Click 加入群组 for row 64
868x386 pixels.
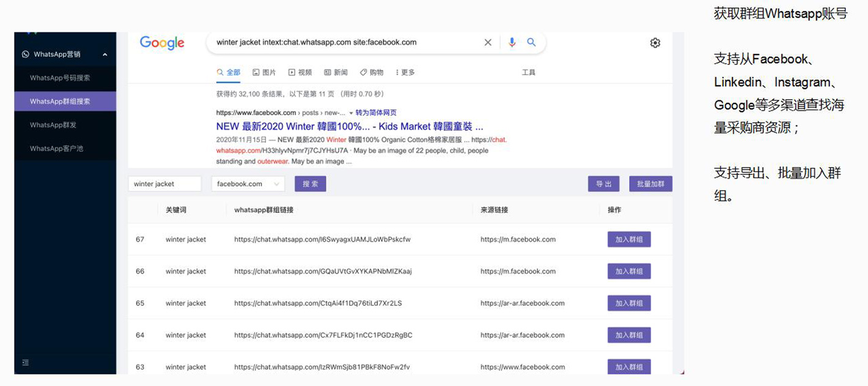pyautogui.click(x=629, y=335)
